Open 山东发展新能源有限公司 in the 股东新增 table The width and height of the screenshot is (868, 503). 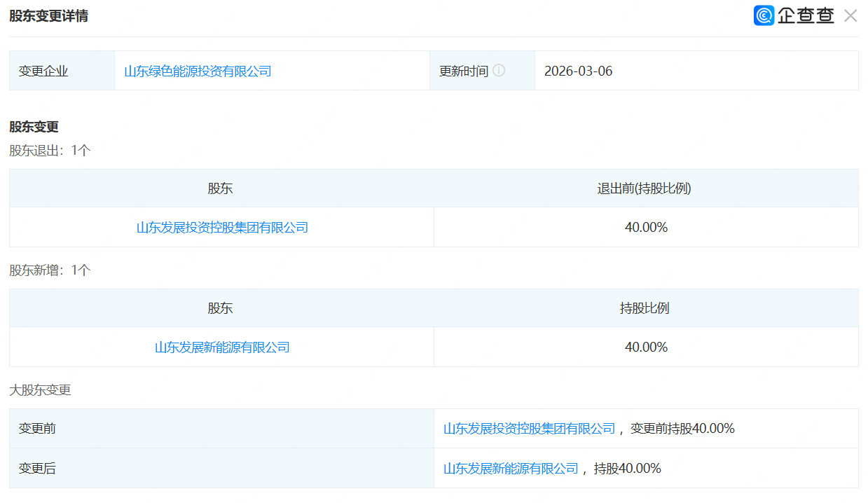[222, 347]
